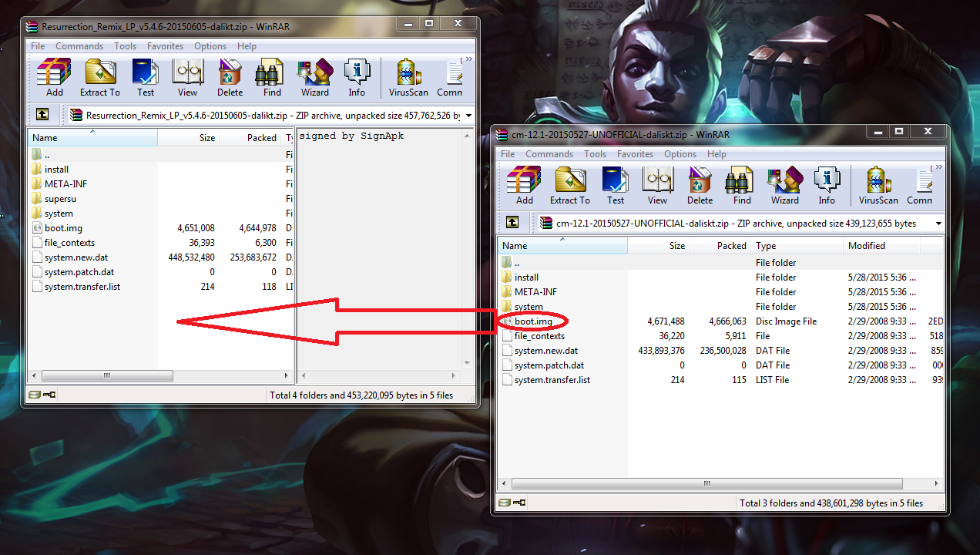
Task: Expand toolbar overflow chevron in cm-12.1 window
Action: point(938,167)
